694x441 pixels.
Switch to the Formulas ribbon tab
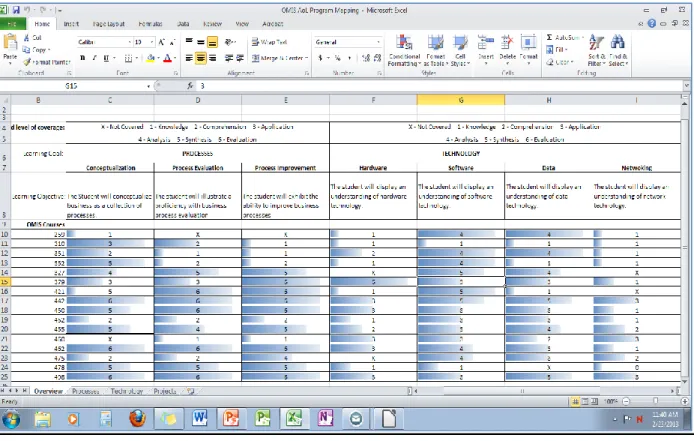coord(150,24)
